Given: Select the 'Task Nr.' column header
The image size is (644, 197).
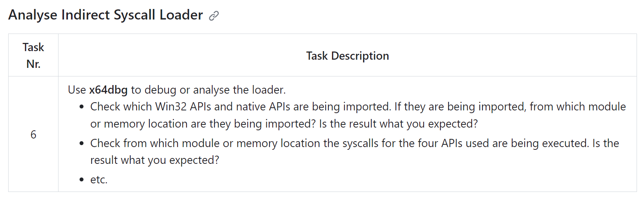Looking at the screenshot, I should pyautogui.click(x=34, y=55).
